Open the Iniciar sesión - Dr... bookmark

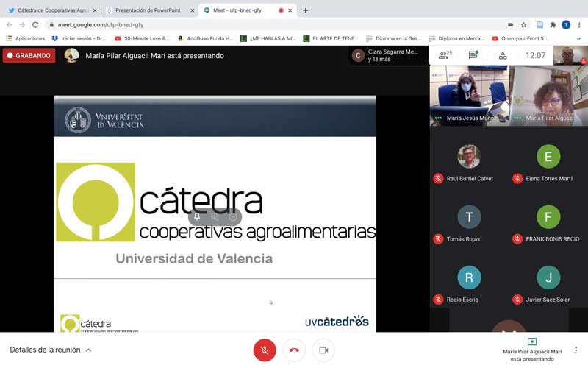point(79,38)
